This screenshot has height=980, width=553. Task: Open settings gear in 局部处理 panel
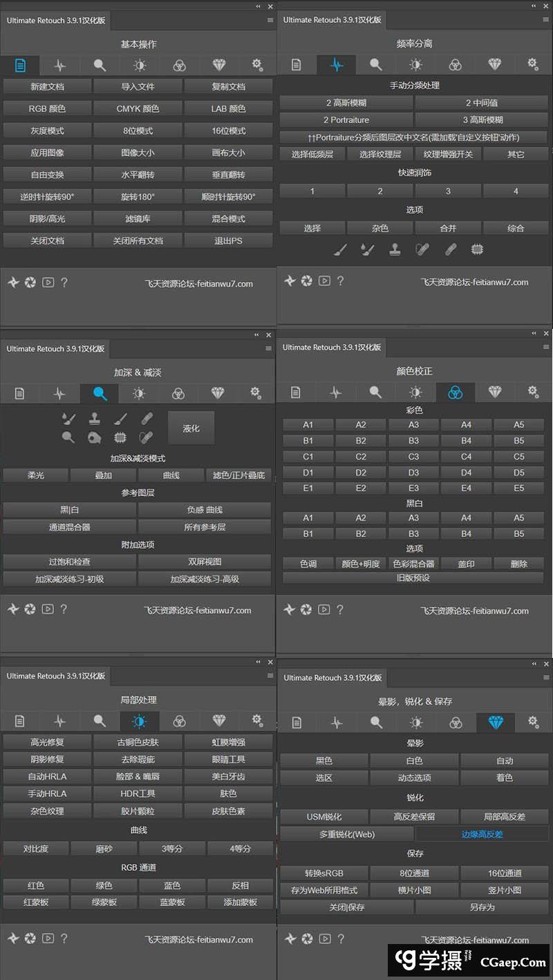coord(257,721)
